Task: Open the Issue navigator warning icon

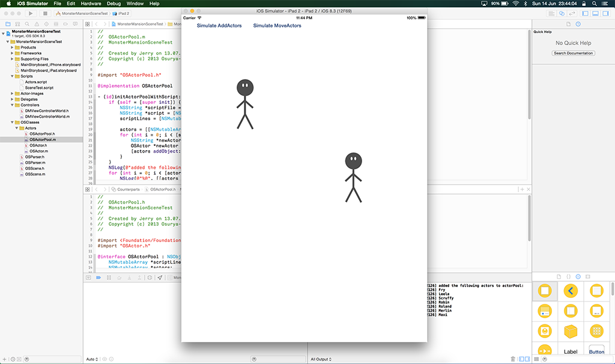Action: click(x=37, y=24)
